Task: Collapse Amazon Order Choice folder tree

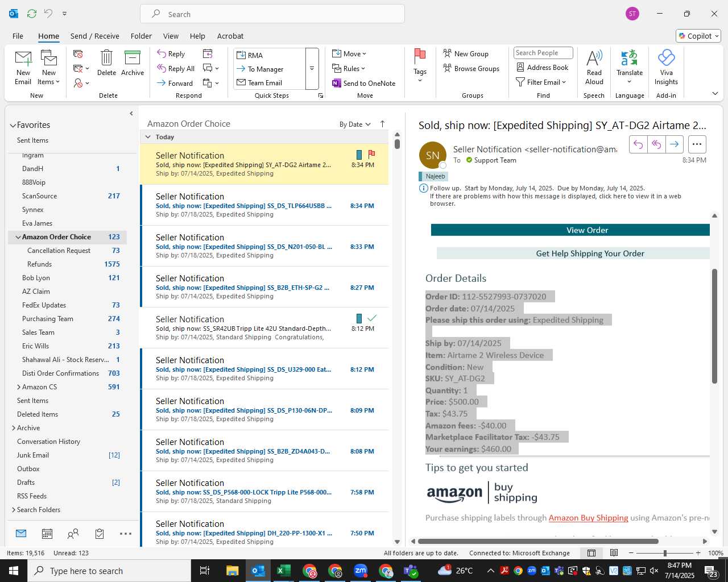Action: 18,237
